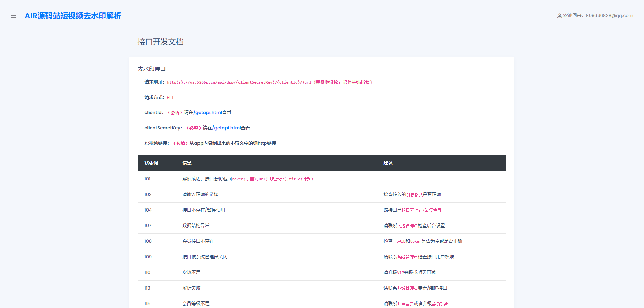This screenshot has width=644, height=308.
Task: Click the VIP highlighted text in row 110
Action: [400, 273]
